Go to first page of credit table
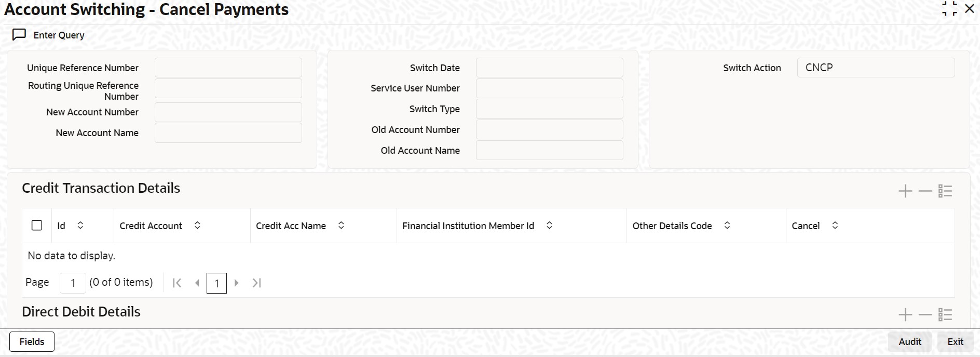This screenshot has height=357, width=980. pos(177,283)
